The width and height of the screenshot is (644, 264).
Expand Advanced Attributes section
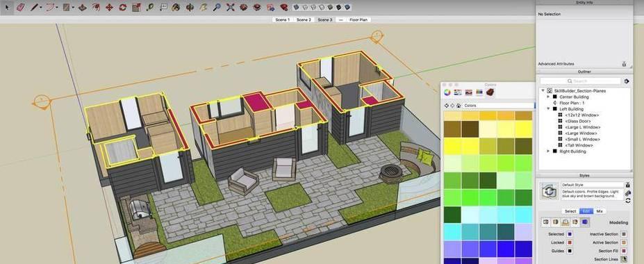tap(625, 64)
